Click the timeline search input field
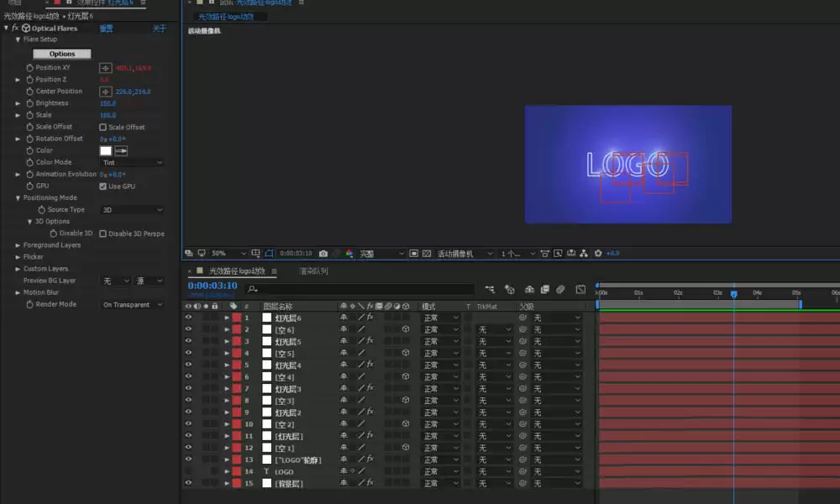This screenshot has height=504, width=840. (x=360, y=289)
